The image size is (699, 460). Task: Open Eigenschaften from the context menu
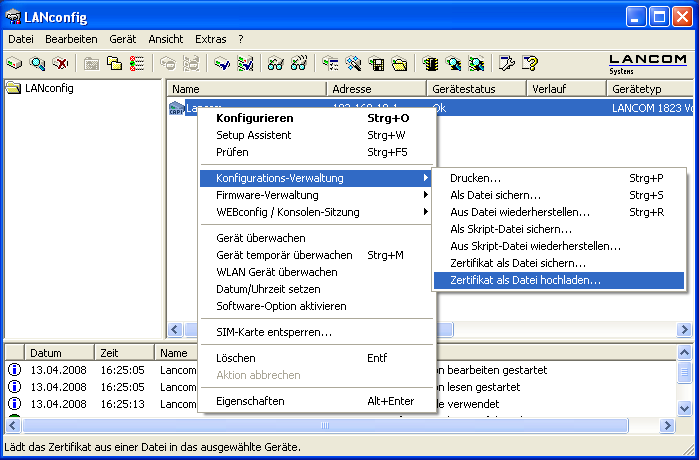coord(317,401)
